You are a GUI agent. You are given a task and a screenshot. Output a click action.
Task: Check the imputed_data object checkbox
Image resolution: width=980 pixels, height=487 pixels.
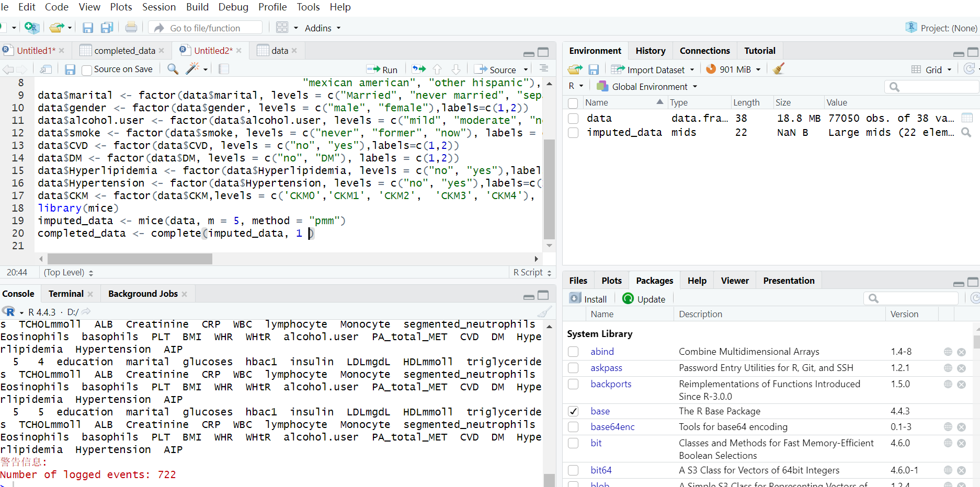tap(573, 133)
